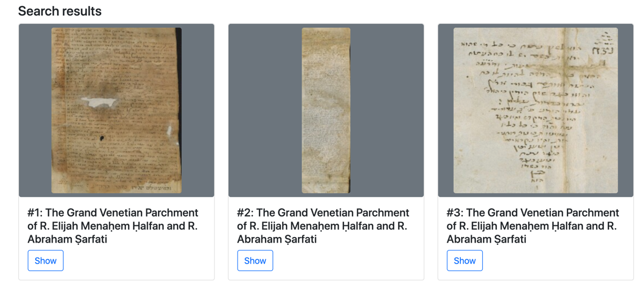644x292 pixels.
Task: Click the gray image background of result #1
Action: pos(35,110)
